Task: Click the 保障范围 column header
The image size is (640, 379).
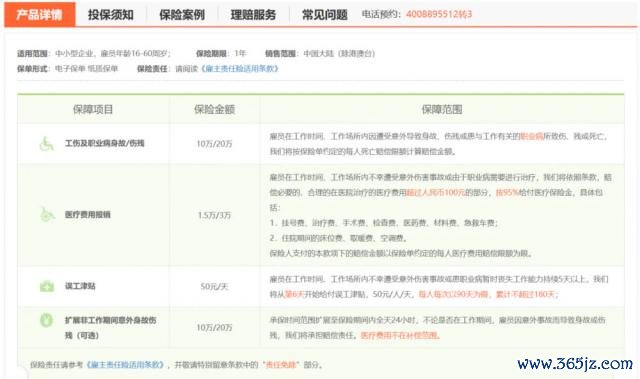Action: tap(442, 109)
